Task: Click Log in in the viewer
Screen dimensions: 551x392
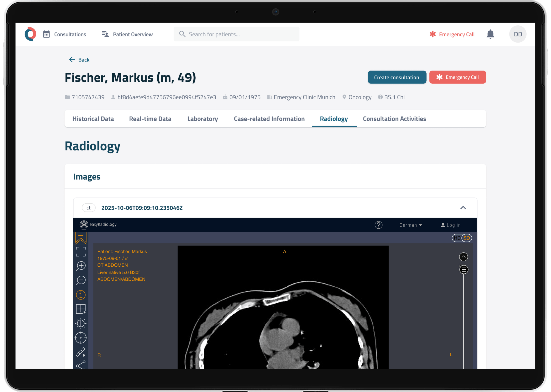Action: pyautogui.click(x=451, y=225)
